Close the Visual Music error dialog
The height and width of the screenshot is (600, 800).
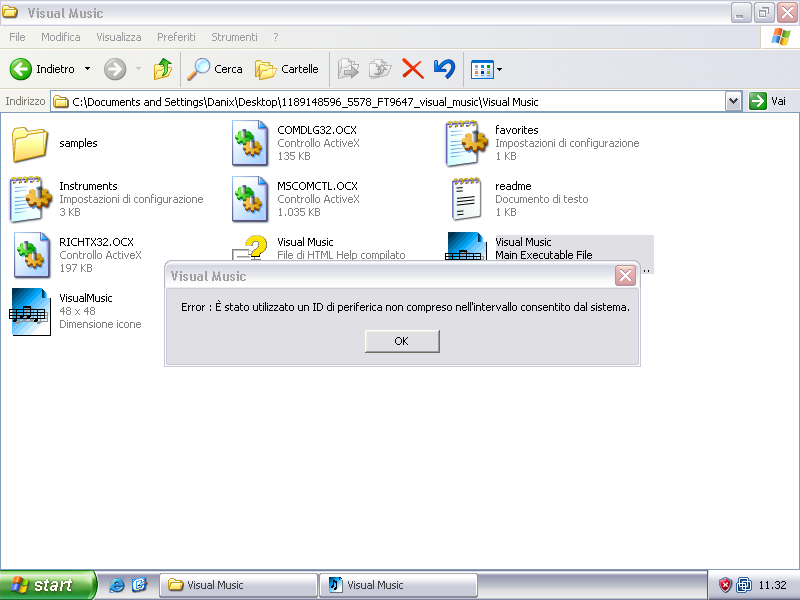pyautogui.click(x=625, y=276)
